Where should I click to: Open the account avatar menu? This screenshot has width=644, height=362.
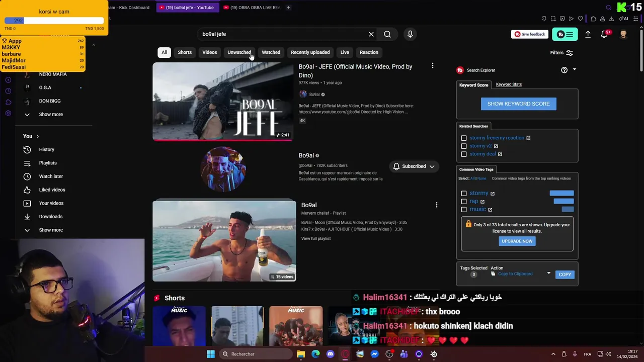pyautogui.click(x=623, y=34)
